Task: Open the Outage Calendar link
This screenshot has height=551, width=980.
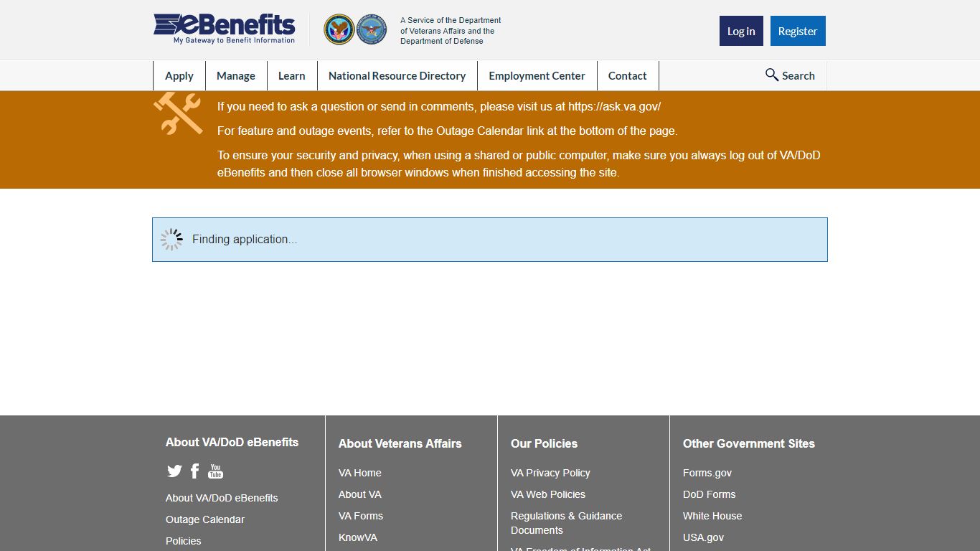Action: pyautogui.click(x=205, y=519)
